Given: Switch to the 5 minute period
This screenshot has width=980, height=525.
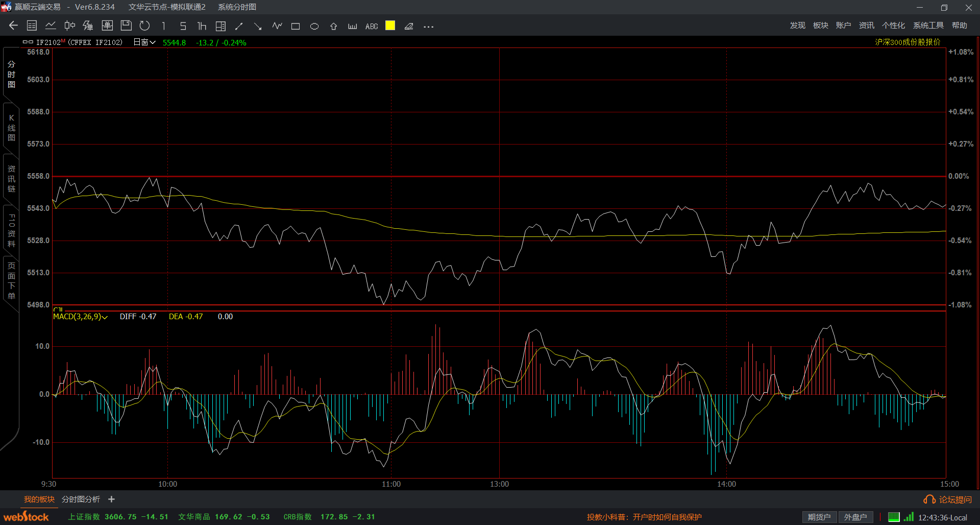Looking at the screenshot, I should pyautogui.click(x=183, y=26).
